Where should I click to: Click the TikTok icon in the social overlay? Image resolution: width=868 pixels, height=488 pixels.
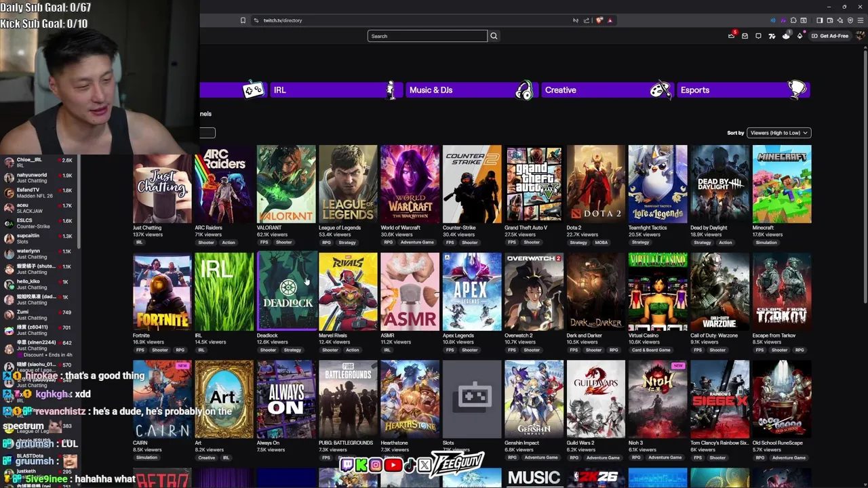[409, 465]
